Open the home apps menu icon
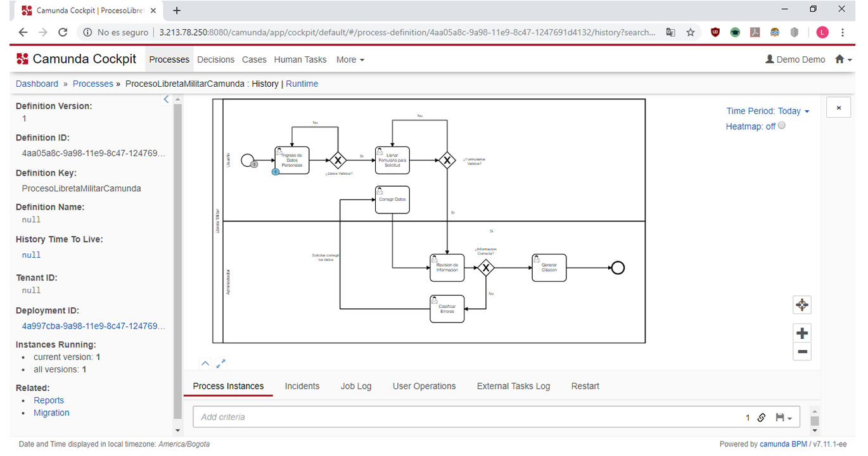Image resolution: width=868 pixels, height=456 pixels. point(843,59)
